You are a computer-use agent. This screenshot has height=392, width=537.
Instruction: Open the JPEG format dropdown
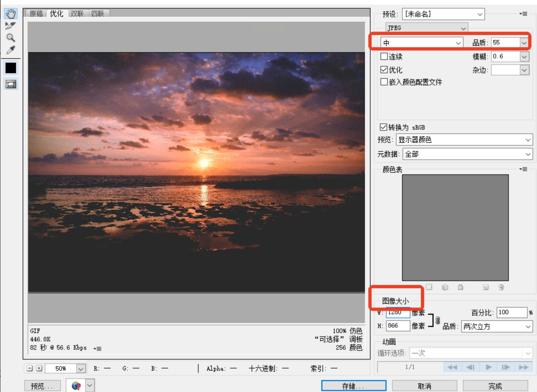(x=426, y=28)
